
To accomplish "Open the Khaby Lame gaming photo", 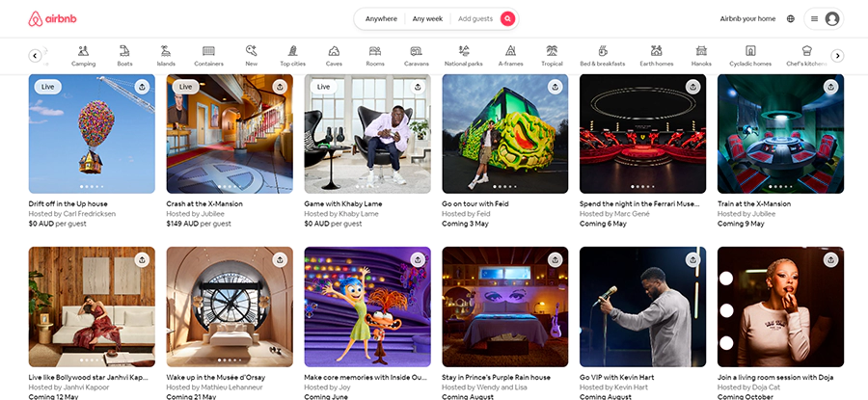I will pyautogui.click(x=367, y=134).
